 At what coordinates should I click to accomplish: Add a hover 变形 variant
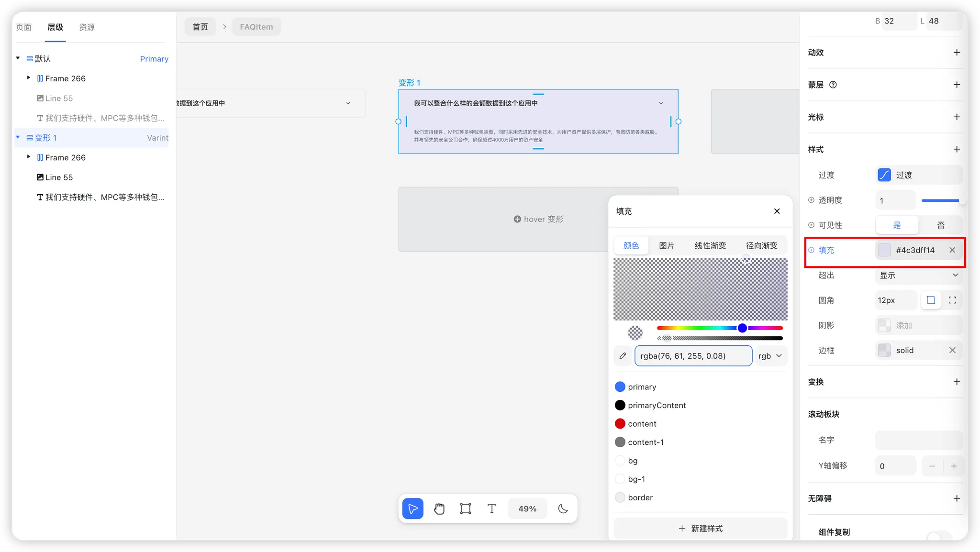tap(538, 219)
